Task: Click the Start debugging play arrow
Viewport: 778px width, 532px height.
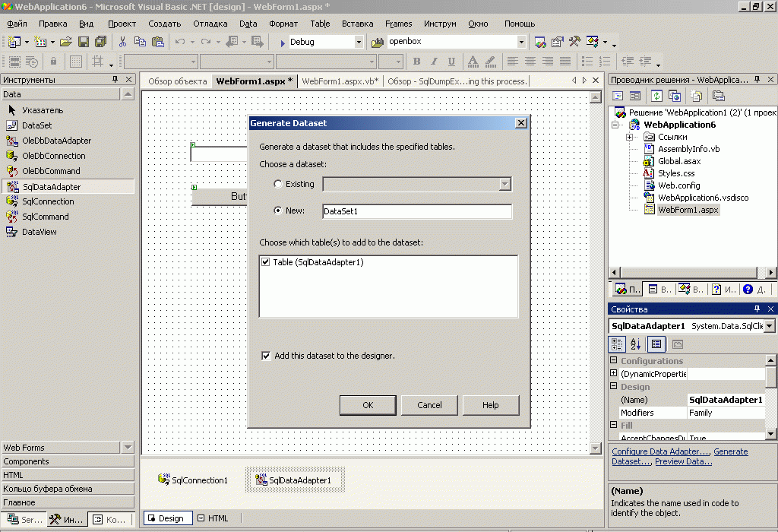Action: [x=283, y=43]
